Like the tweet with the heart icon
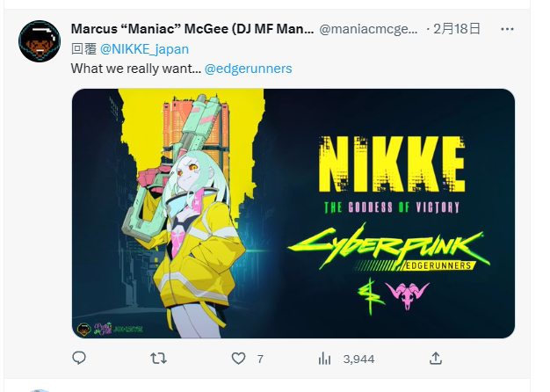The image size is (550, 392). (x=238, y=358)
